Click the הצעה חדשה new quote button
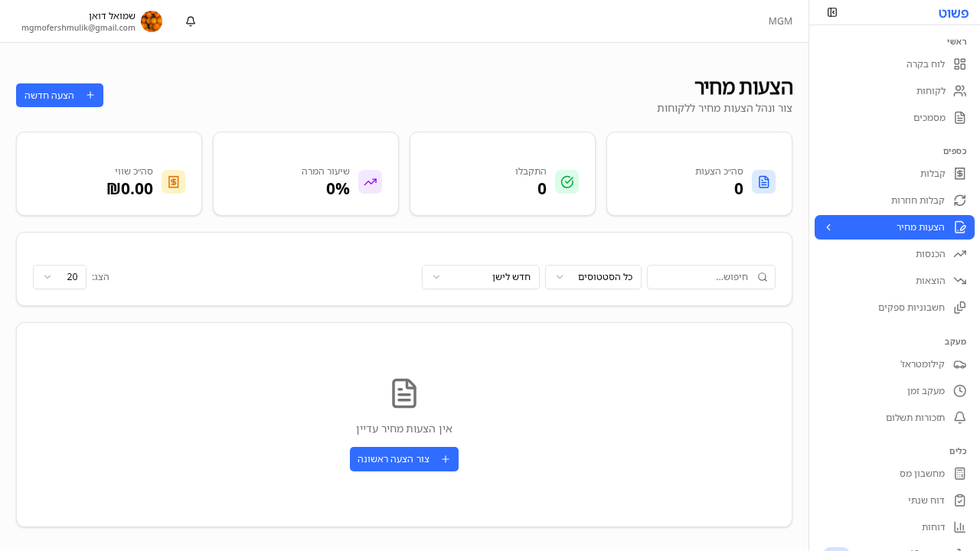980x551 pixels. pyautogui.click(x=59, y=95)
